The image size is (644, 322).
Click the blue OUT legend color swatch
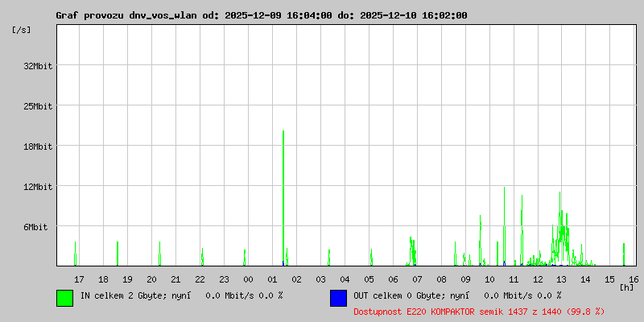338,298
